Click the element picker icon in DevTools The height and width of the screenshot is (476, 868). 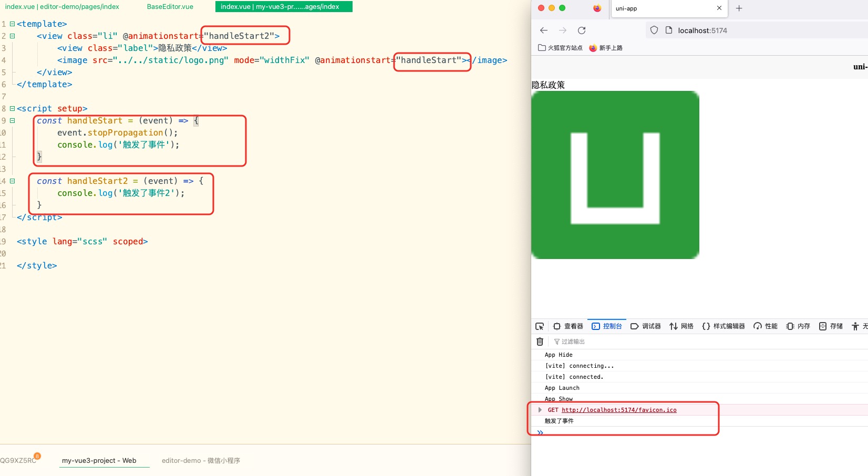coord(540,326)
